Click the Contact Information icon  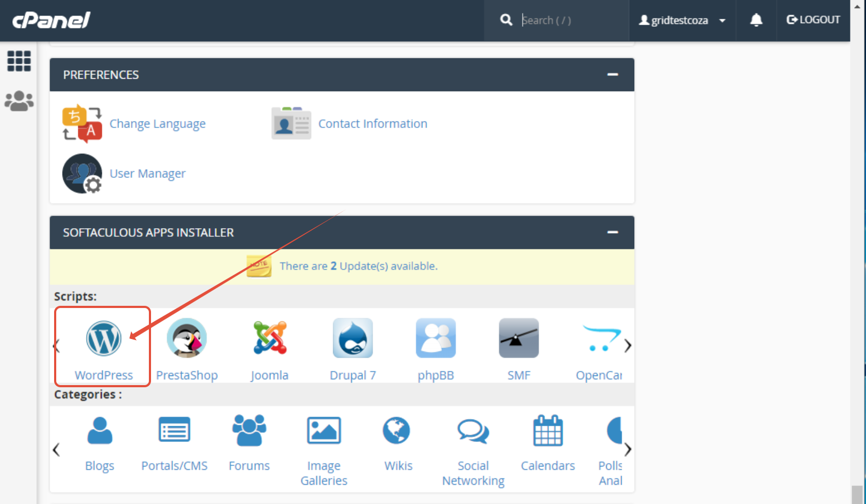pos(291,123)
